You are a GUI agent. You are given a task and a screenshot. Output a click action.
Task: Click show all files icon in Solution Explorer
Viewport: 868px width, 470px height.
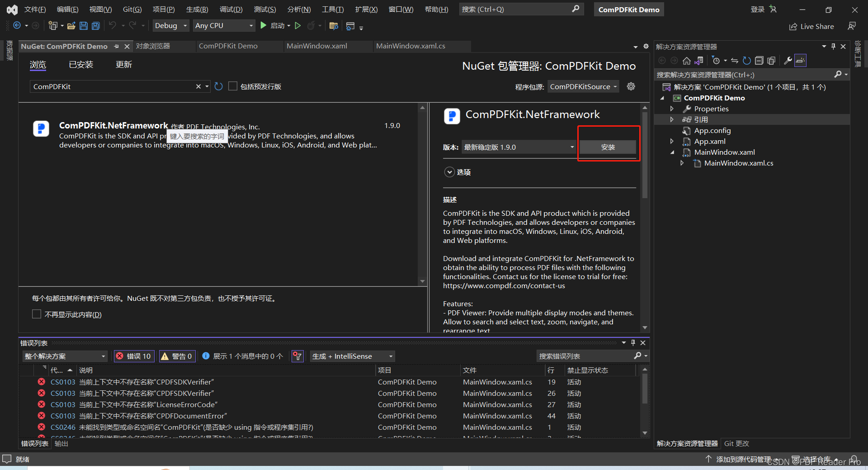click(x=771, y=61)
